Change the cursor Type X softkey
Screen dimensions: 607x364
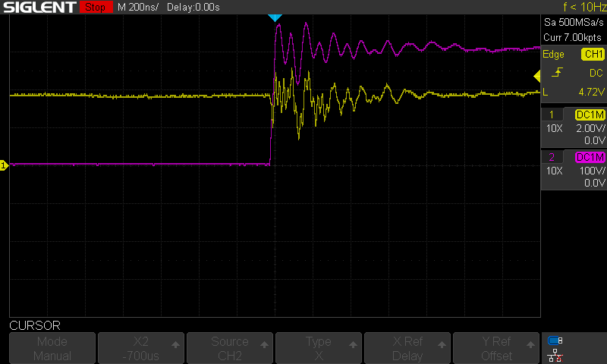coord(319,348)
